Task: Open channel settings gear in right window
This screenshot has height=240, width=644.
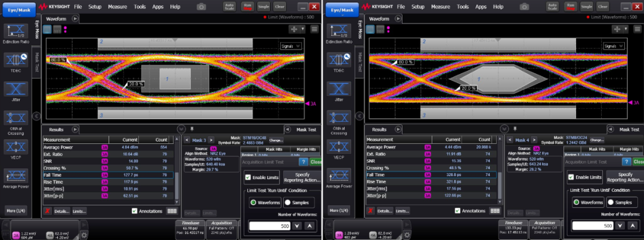Action: click(x=407, y=235)
